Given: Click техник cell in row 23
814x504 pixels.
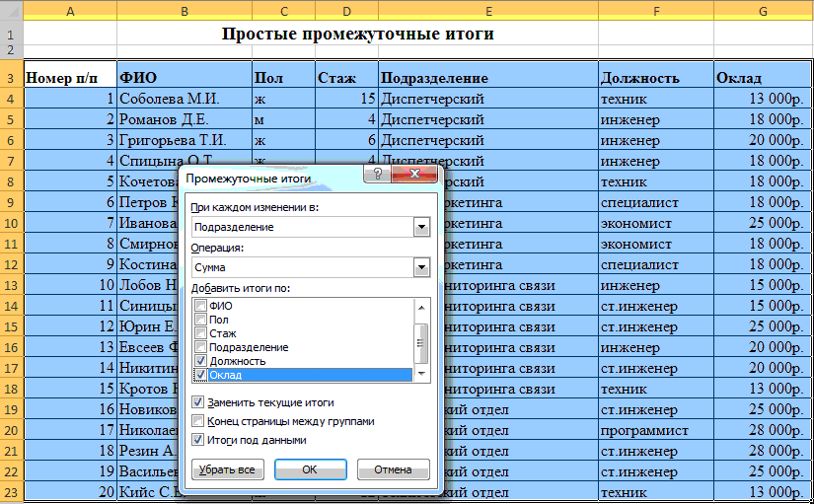Looking at the screenshot, I should click(656, 492).
